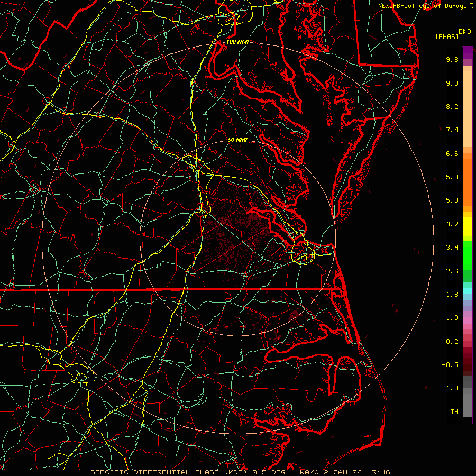Pick the light peach color beside 8.2

pos(467,108)
